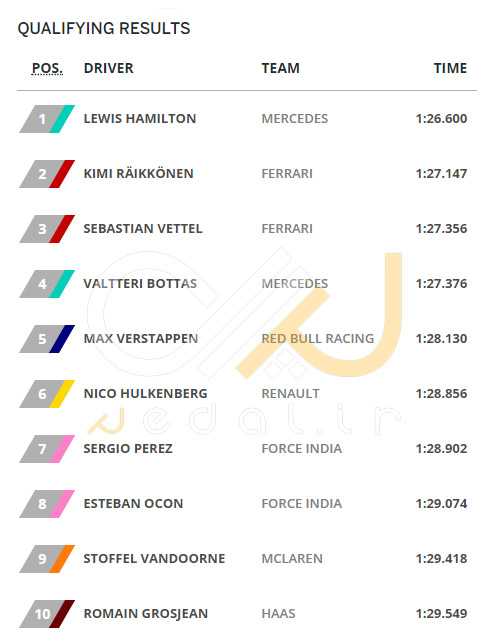Viewport: 485px width, 643px height.
Task: Open Lewis Hamilton driver name
Action: point(140,119)
